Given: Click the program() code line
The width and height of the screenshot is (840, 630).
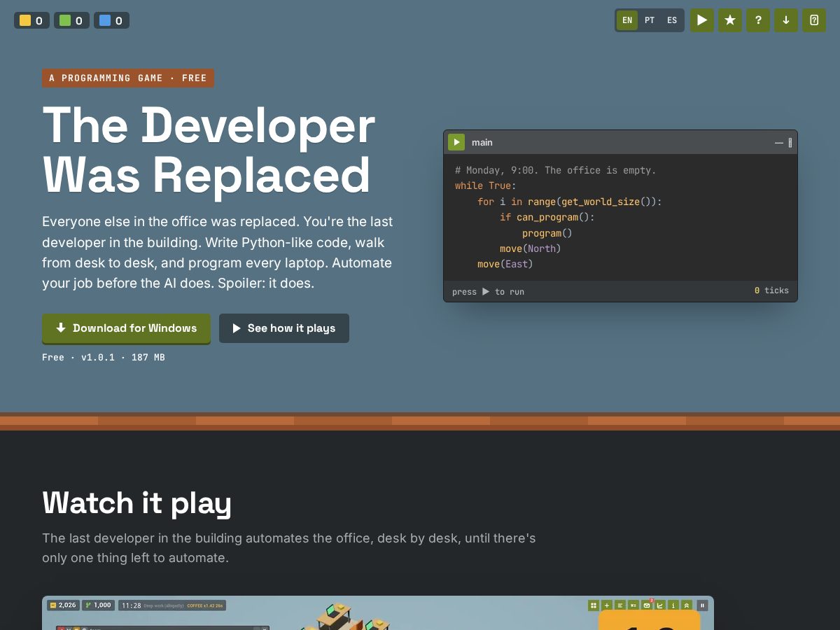Looking at the screenshot, I should click(x=547, y=233).
